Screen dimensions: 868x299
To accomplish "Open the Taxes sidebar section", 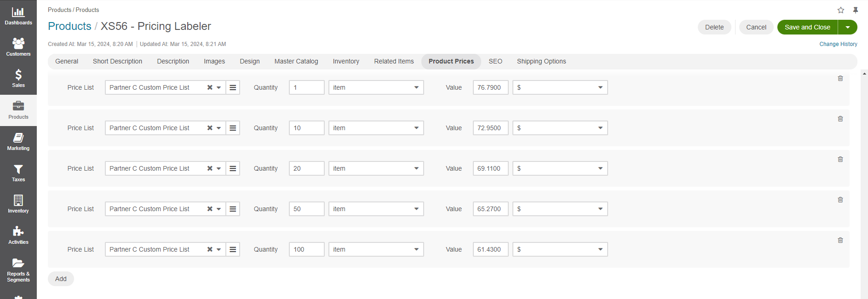I will click(18, 173).
